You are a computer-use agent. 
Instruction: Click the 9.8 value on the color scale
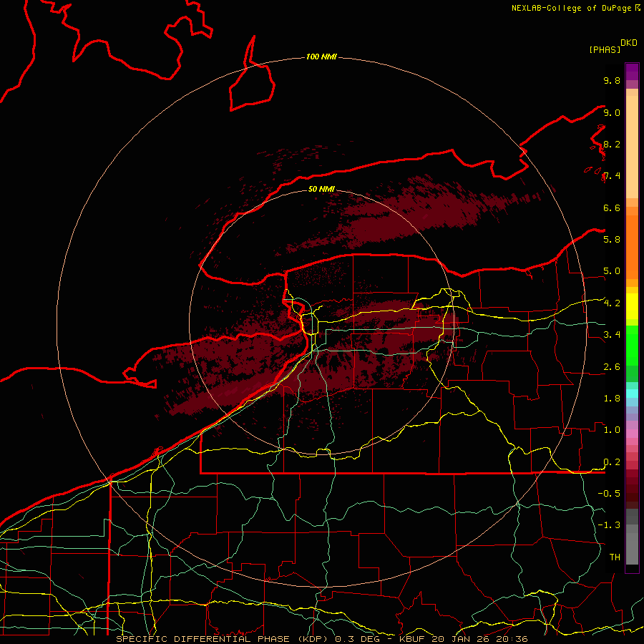[612, 80]
